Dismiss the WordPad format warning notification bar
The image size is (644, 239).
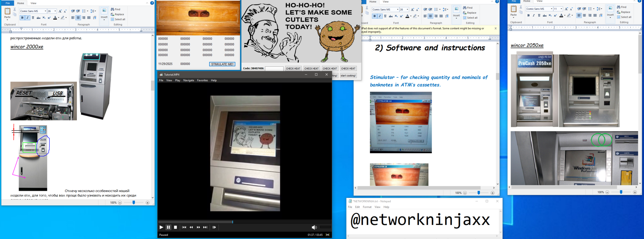point(495,29)
